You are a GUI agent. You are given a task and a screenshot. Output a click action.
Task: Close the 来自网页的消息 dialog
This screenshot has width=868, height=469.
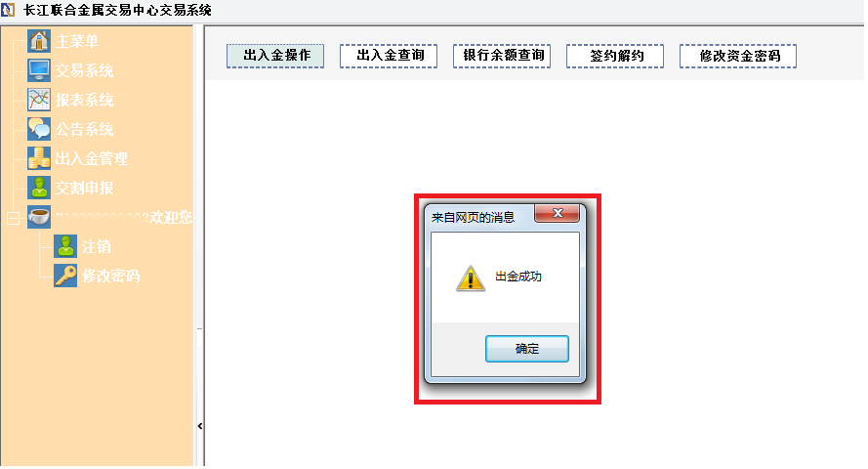coord(557,213)
